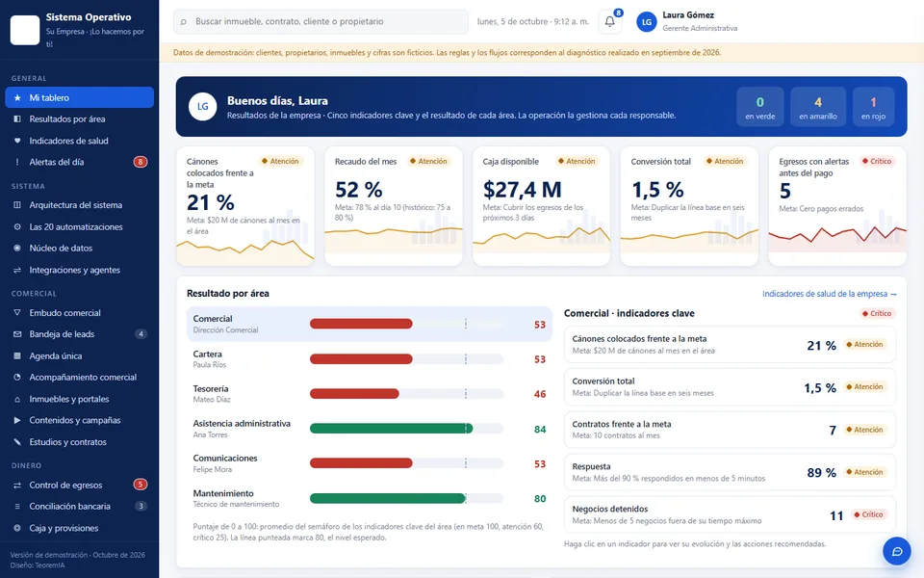Select the Cartera area row
This screenshot has width=924, height=578.
click(x=370, y=359)
